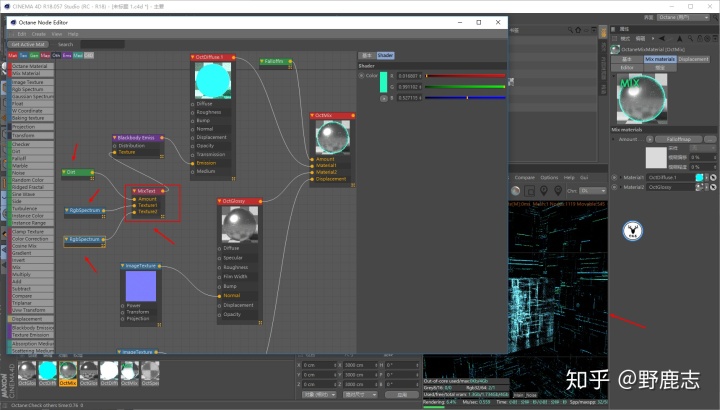Click the Falloffmap button next to Amount
Viewport: 720px width, 410px height.
pos(679,139)
